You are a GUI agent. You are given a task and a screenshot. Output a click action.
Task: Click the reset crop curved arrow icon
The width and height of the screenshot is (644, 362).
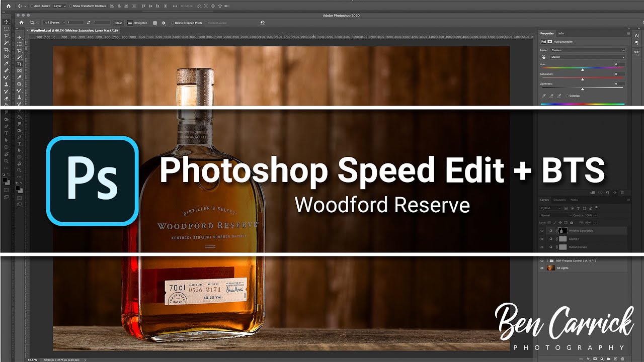262,23
